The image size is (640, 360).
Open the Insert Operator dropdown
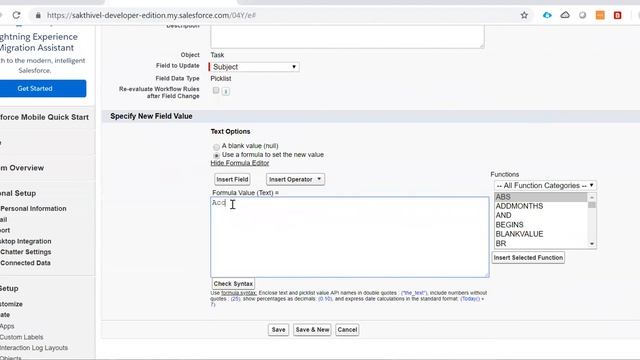[296, 179]
